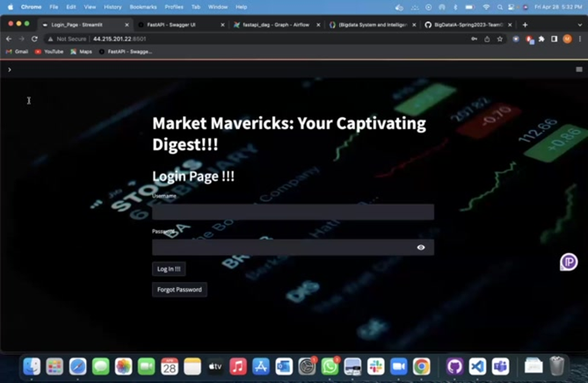
Task: Click the Forgot Password button
Action: pos(179,289)
